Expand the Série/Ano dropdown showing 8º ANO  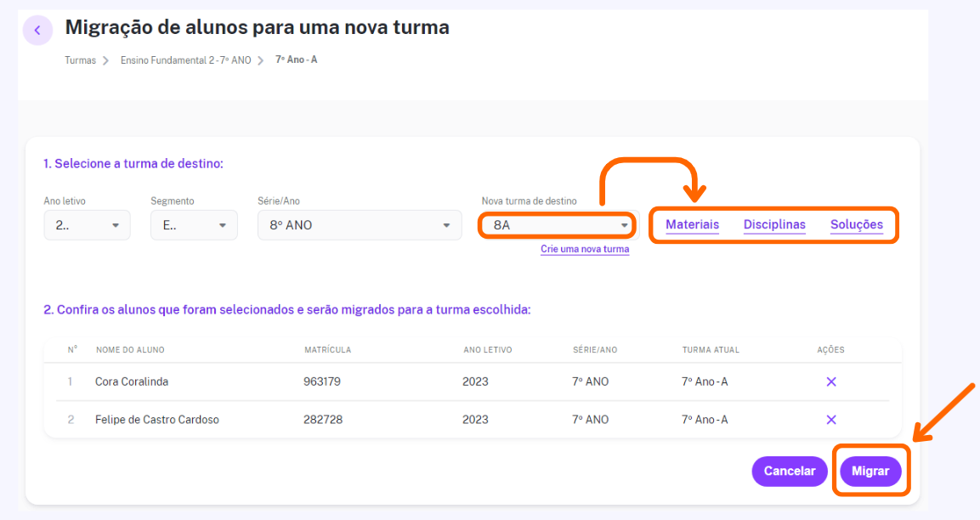tap(360, 225)
